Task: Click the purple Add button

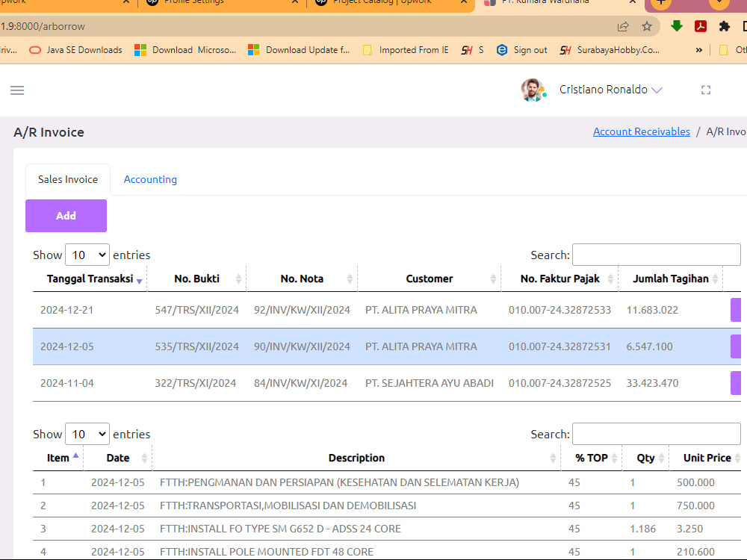Action: coord(66,216)
